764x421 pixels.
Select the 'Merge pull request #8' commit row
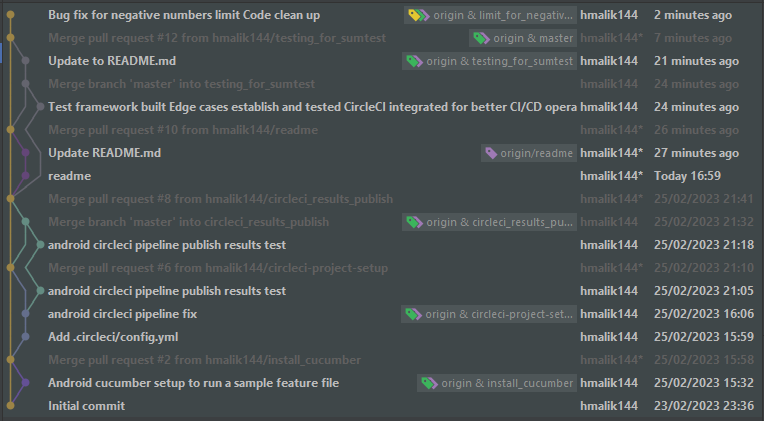click(x=220, y=199)
